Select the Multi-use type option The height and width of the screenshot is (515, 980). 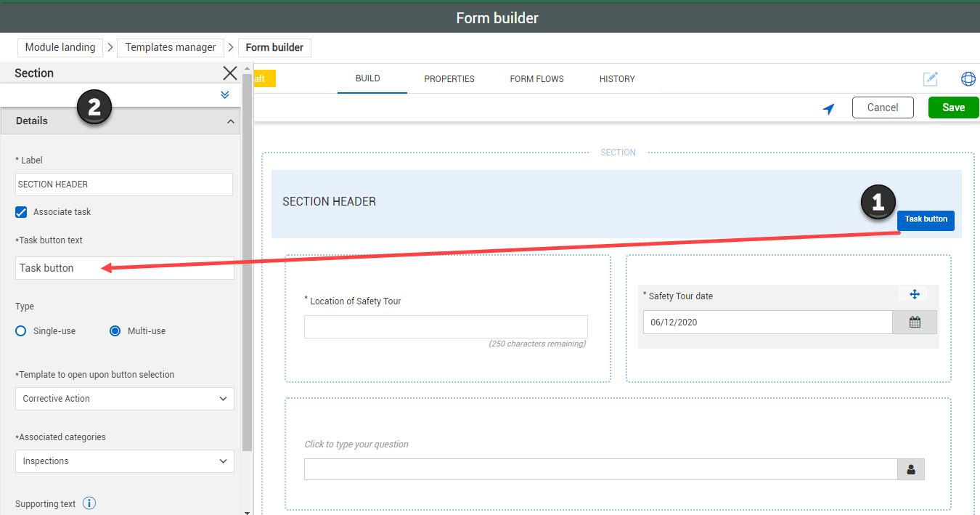pos(115,331)
